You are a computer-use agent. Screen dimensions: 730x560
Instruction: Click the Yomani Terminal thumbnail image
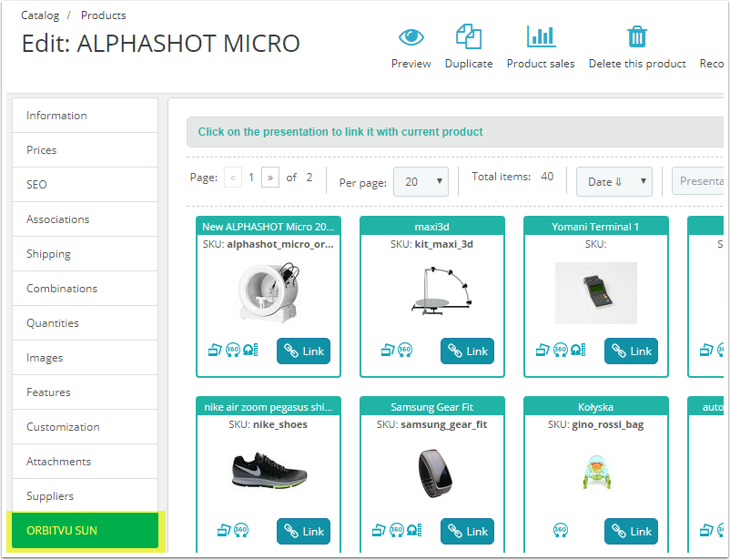[596, 293]
